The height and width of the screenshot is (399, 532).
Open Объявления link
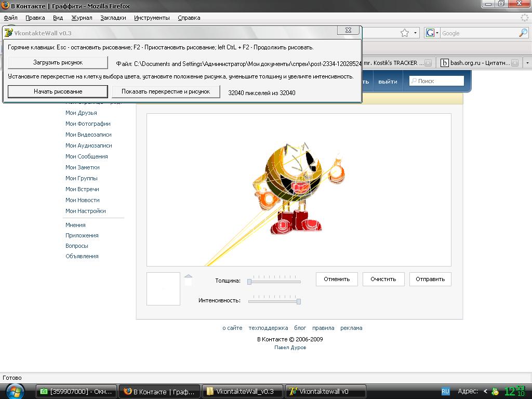tap(82, 256)
